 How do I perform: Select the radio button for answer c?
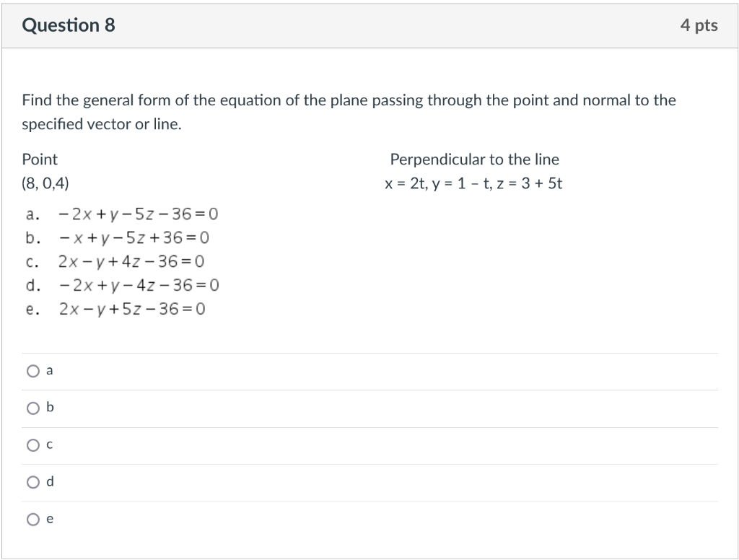(33, 445)
